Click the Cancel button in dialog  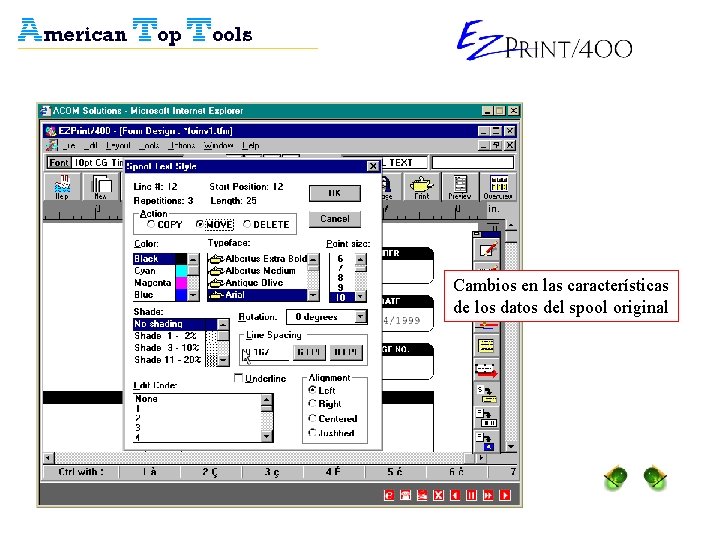335,219
